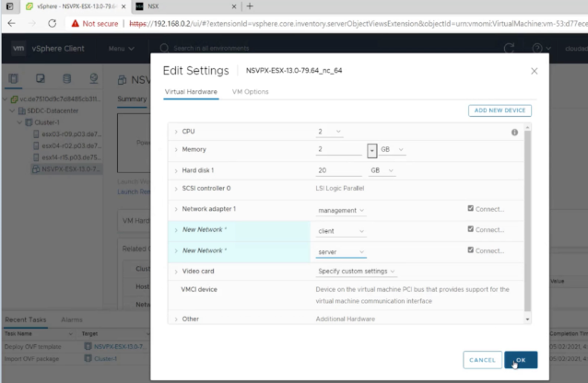The width and height of the screenshot is (588, 383).
Task: Click the Hard disk size input field
Action: coord(339,170)
